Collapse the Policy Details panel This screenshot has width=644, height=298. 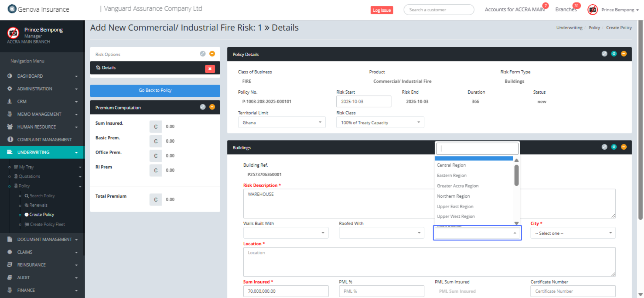623,54
